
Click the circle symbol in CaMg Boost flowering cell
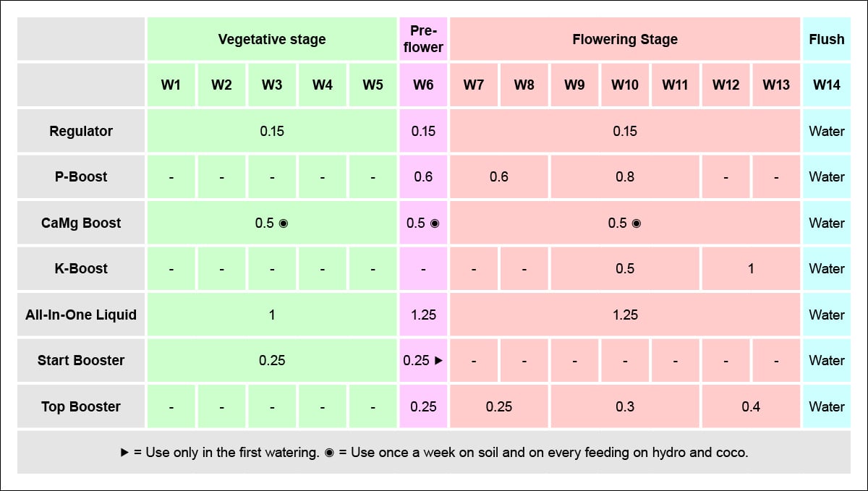[637, 223]
